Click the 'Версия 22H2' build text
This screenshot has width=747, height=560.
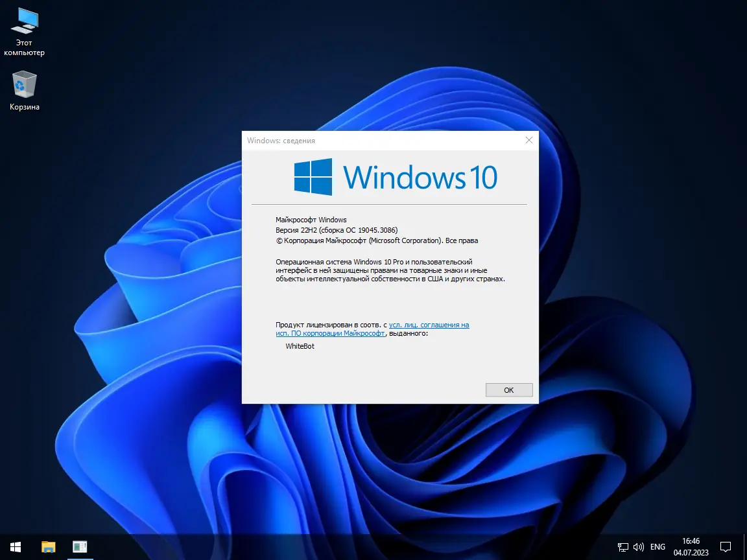[x=337, y=230]
